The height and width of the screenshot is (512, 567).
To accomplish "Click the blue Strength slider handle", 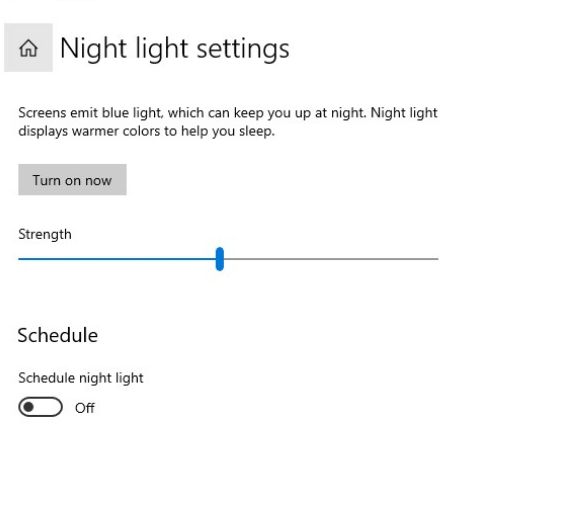I will pyautogui.click(x=219, y=259).
